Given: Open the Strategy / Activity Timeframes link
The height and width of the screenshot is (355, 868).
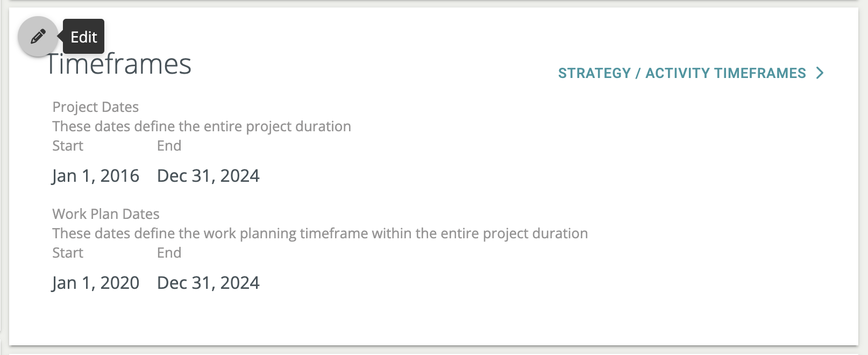Looking at the screenshot, I should (681, 73).
